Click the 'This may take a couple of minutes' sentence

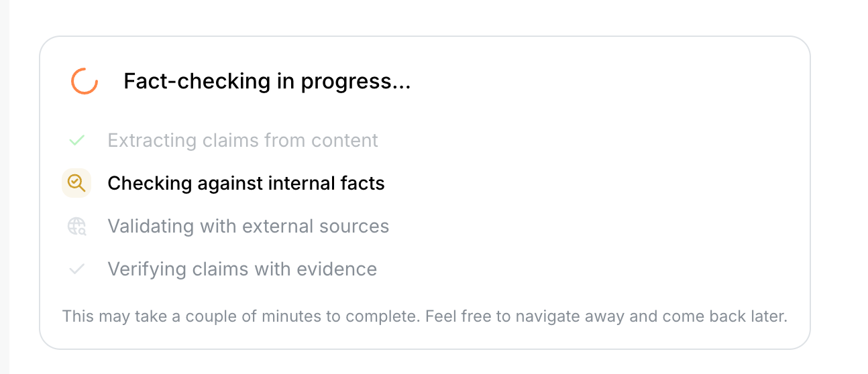[240, 316]
